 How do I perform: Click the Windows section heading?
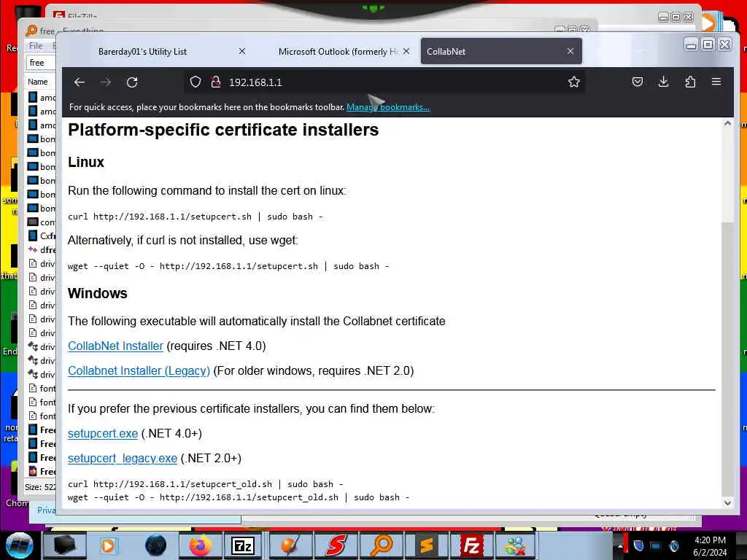(x=98, y=293)
